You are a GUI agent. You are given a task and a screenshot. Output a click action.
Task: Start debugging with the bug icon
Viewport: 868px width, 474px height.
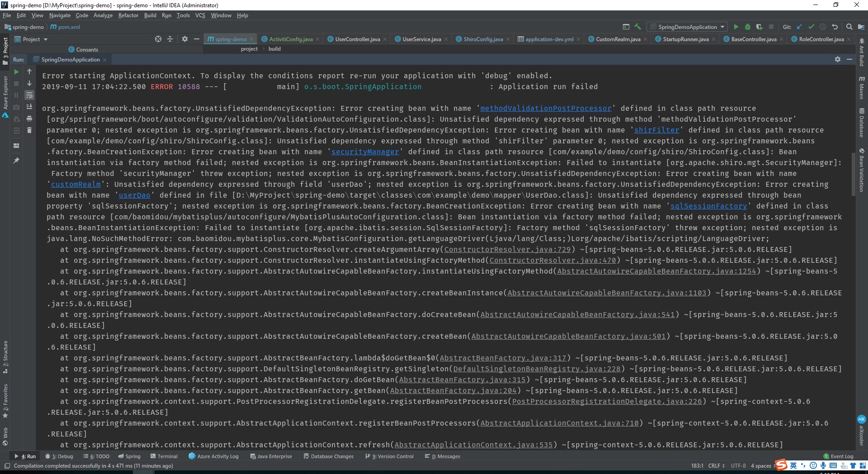click(x=748, y=27)
